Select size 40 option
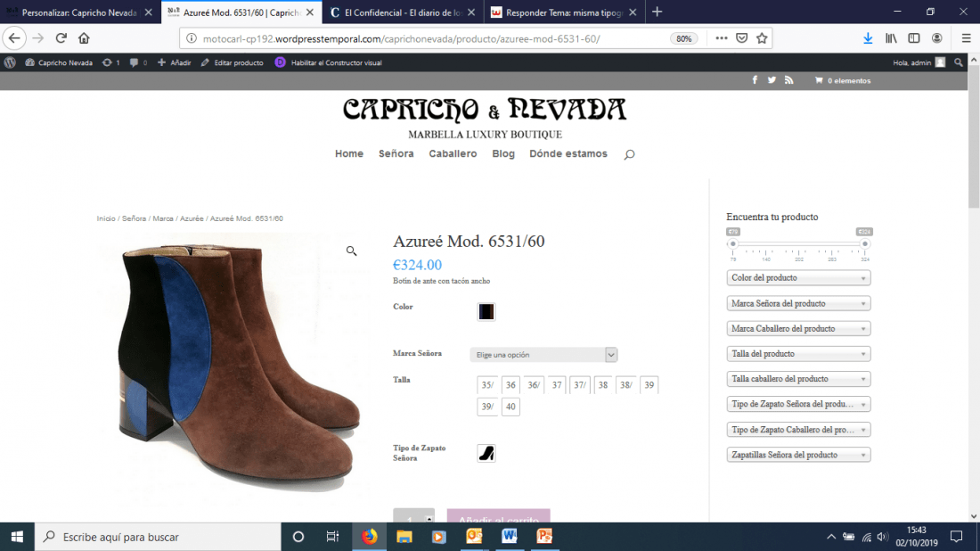980x551 pixels. coord(510,407)
